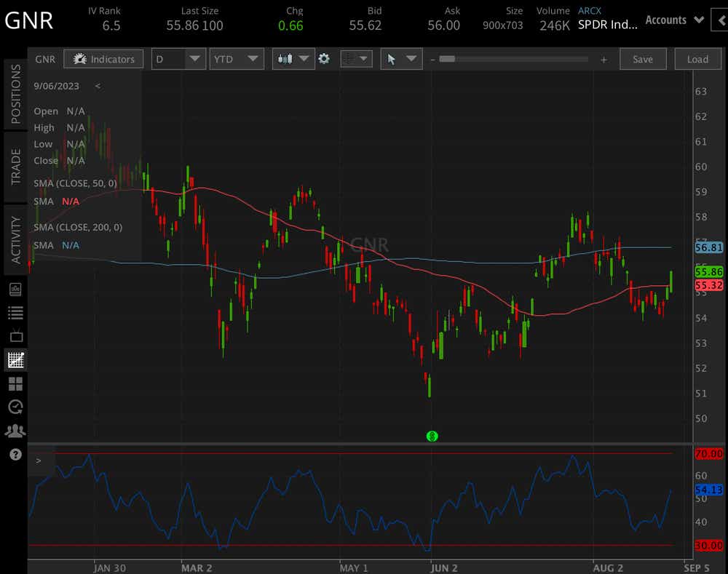Switch to the ACTIVITY tab
The height and width of the screenshot is (574, 728).
(16, 240)
